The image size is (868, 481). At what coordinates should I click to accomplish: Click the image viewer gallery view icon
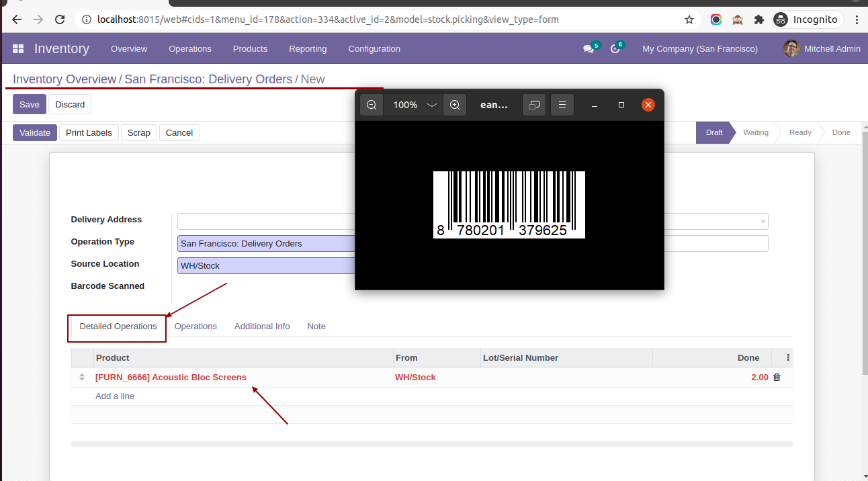coord(534,105)
